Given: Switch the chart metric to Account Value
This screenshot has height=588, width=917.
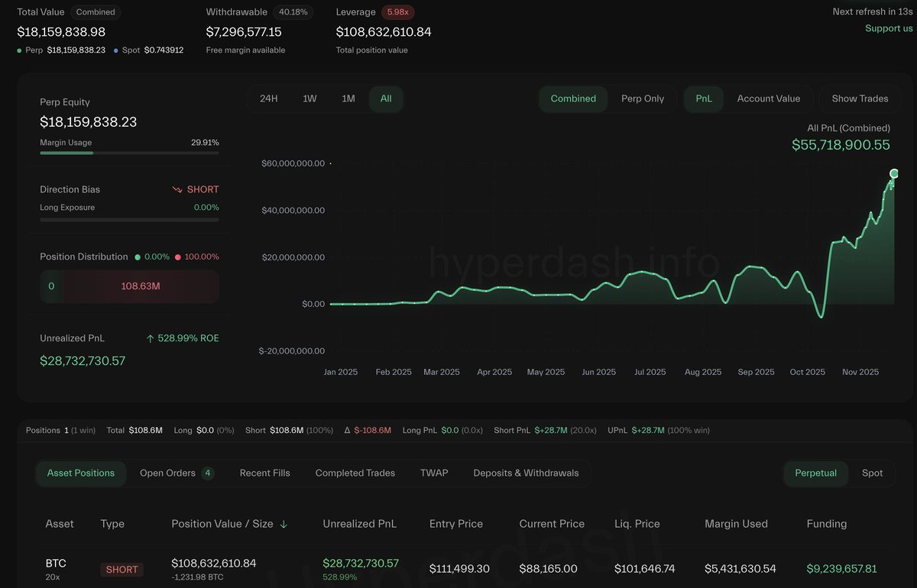Looking at the screenshot, I should tap(770, 99).
